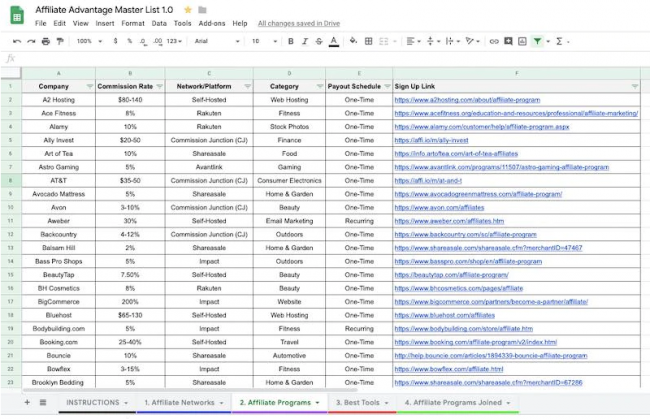Decrease decimal places
This screenshot has height=419, width=650.
click(143, 41)
